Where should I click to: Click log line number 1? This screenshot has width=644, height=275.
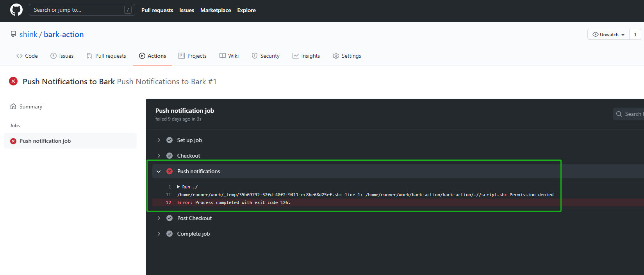click(x=169, y=187)
